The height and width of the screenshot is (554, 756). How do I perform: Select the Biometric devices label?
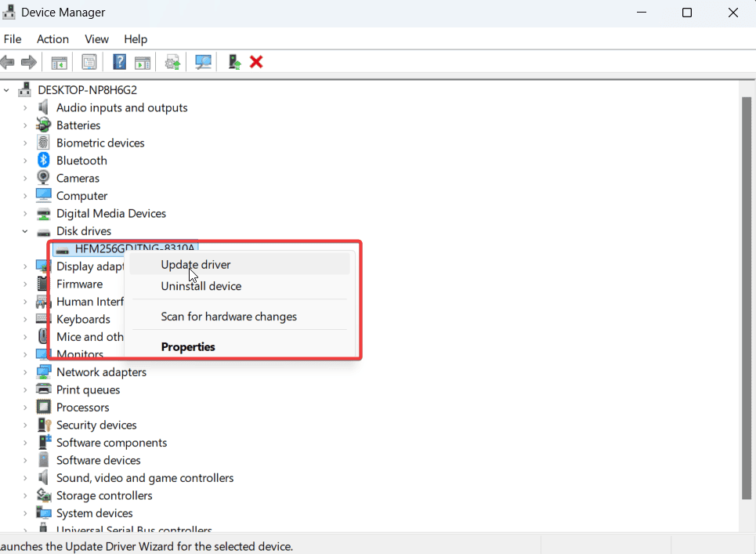point(100,143)
